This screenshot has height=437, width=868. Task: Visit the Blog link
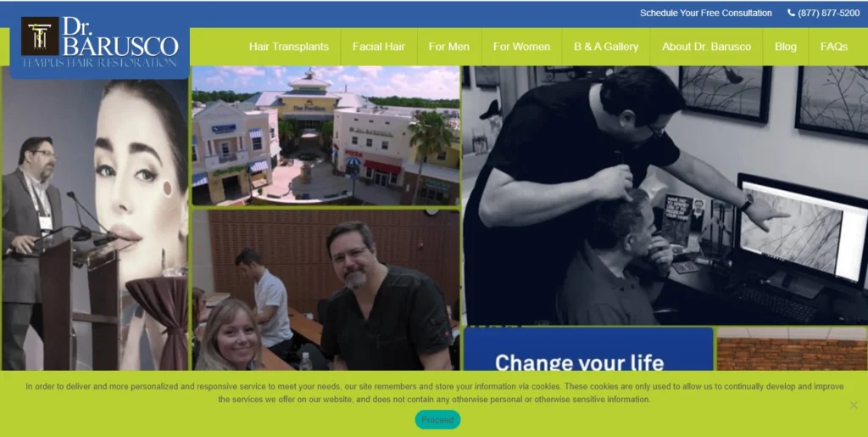point(785,47)
